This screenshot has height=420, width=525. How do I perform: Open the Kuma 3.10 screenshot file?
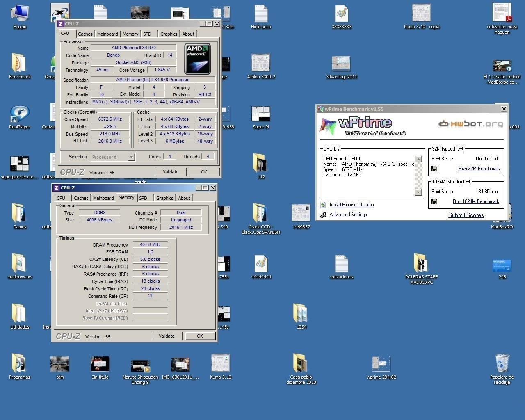[x=221, y=366]
